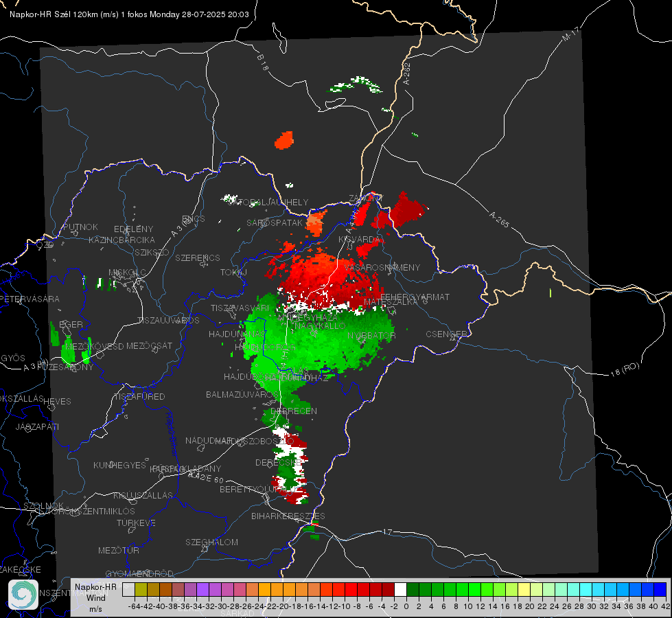672x618 pixels.
Task: Click the PÉTERVÁSÁRA label
Action: [30, 299]
